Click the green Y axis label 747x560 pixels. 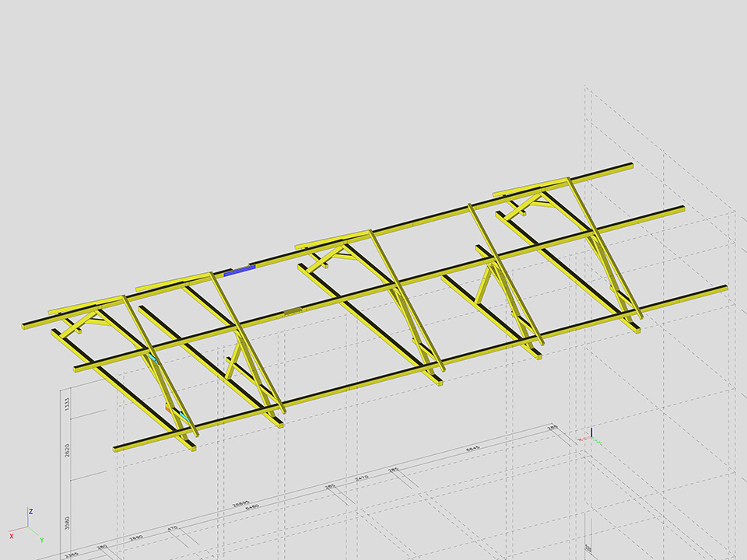click(41, 539)
